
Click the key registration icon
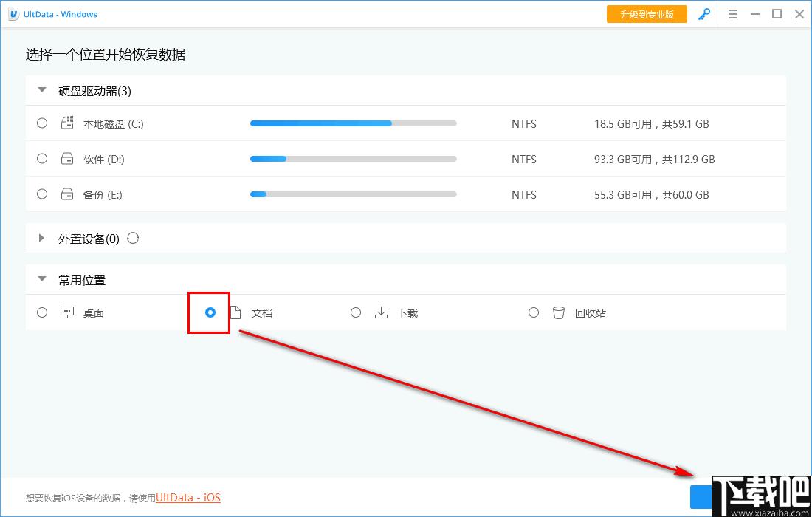tap(703, 15)
